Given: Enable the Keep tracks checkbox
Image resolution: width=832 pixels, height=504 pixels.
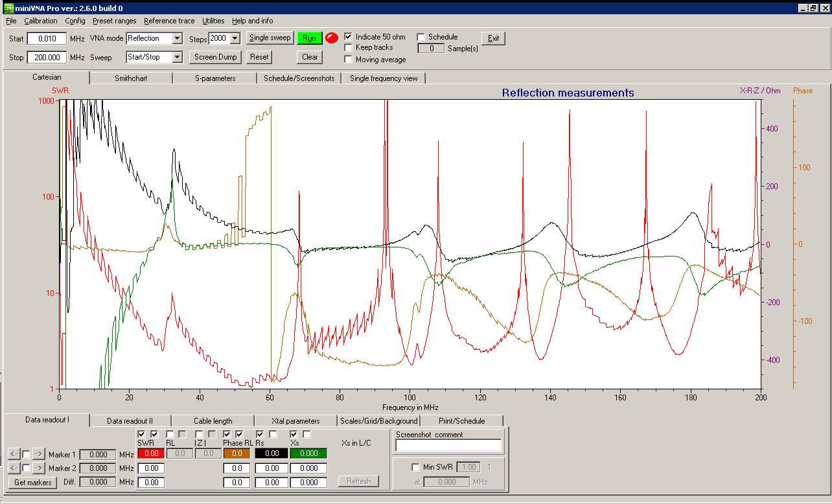Looking at the screenshot, I should point(349,47).
